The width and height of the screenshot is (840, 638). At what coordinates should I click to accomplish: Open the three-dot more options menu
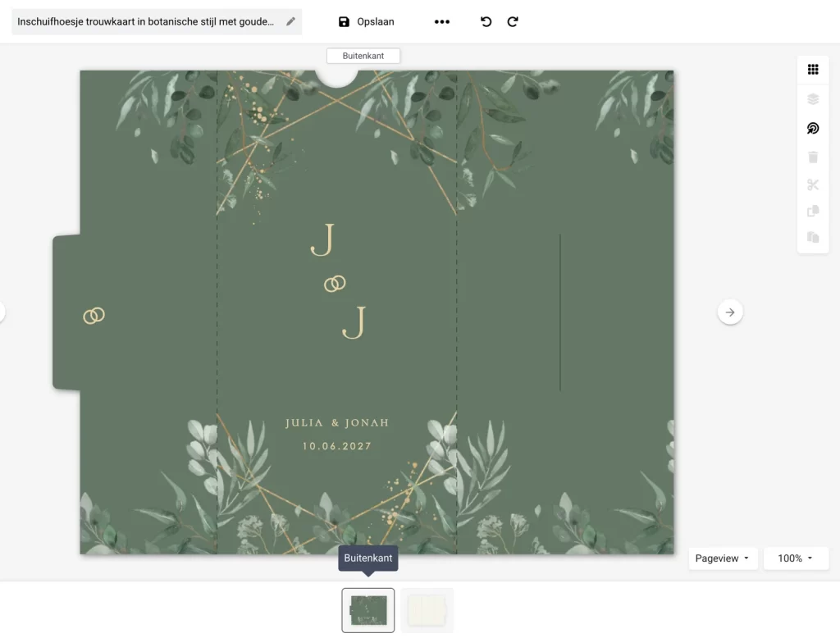pos(442,22)
